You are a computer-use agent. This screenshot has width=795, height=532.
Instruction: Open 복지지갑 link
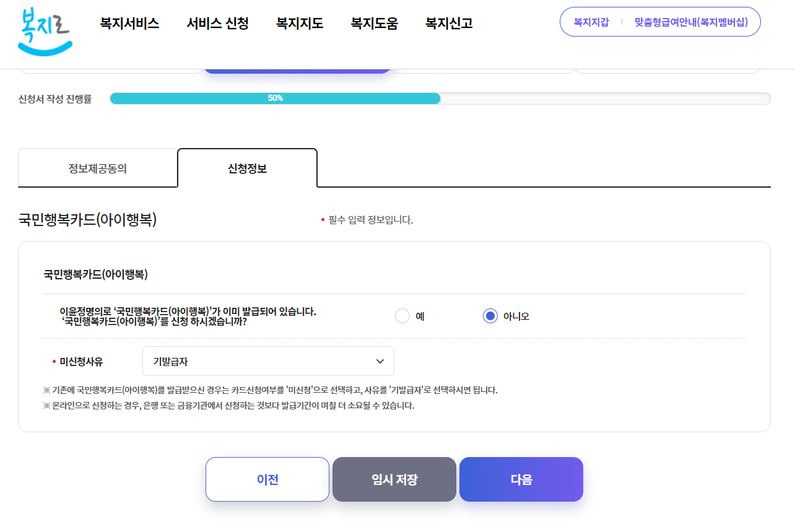click(x=591, y=22)
